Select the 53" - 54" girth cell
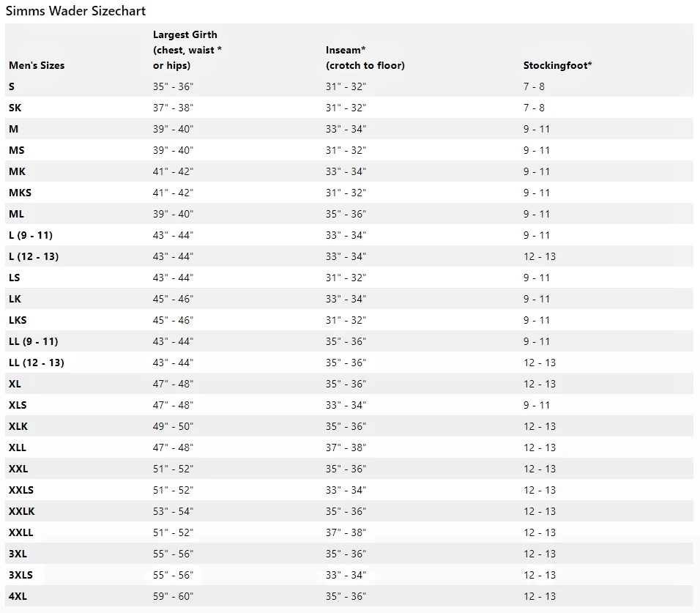This screenshot has width=700, height=613. click(173, 511)
